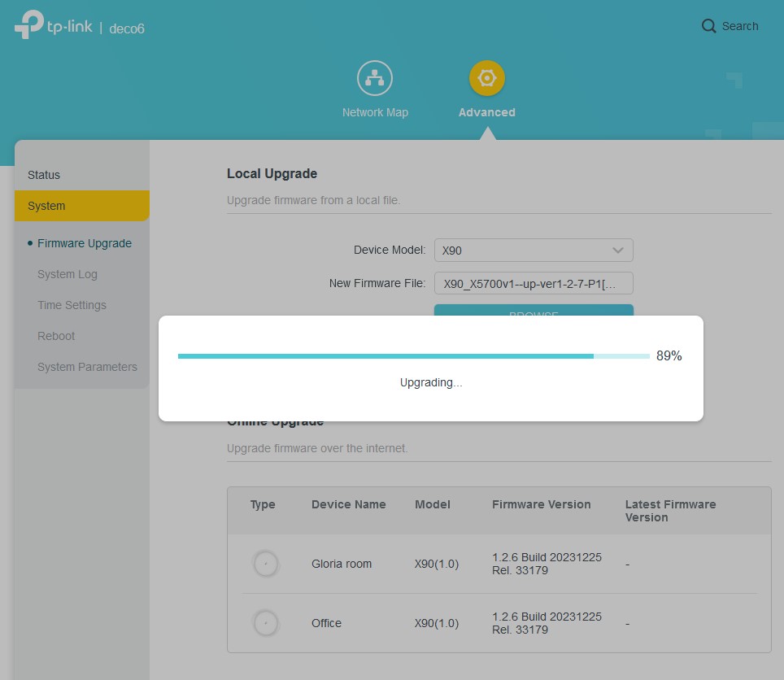Screen dimensions: 784x680
Task: Click the upgrading progress bar
Action: [413, 356]
